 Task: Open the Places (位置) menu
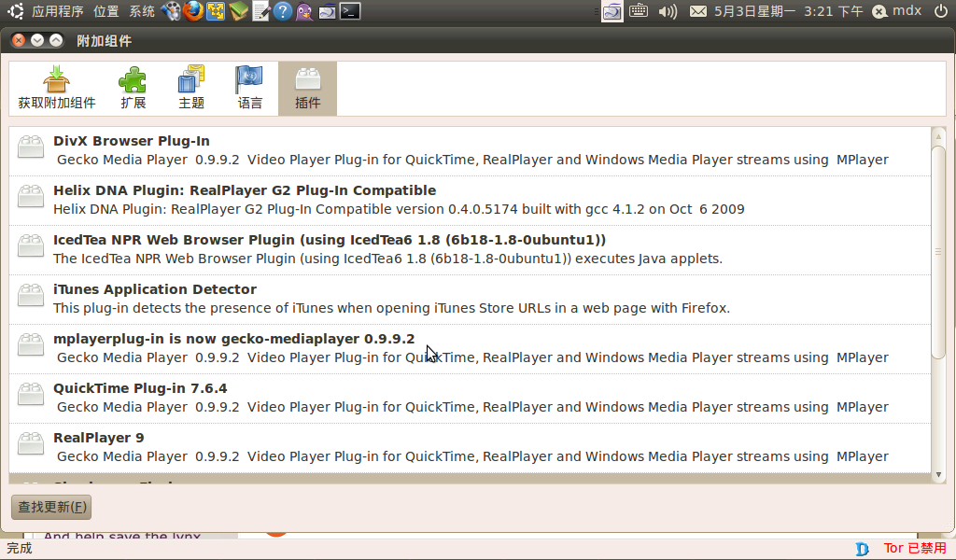pyautogui.click(x=106, y=11)
